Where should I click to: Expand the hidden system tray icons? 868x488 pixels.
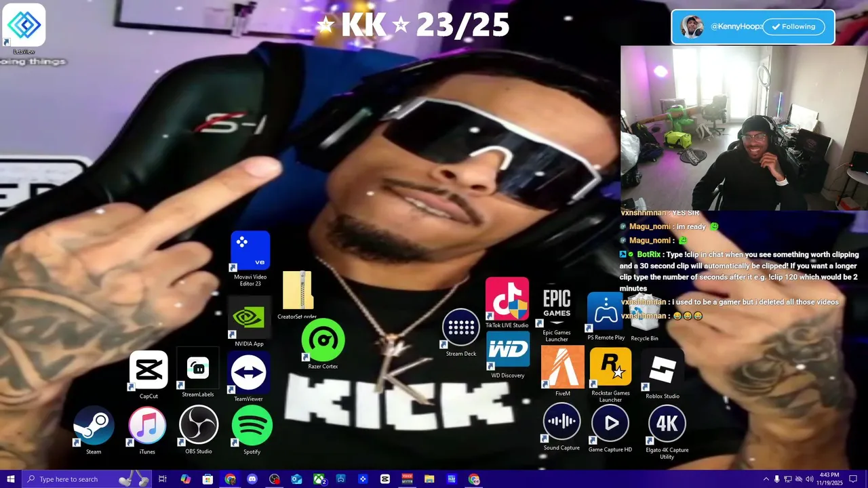click(766, 479)
